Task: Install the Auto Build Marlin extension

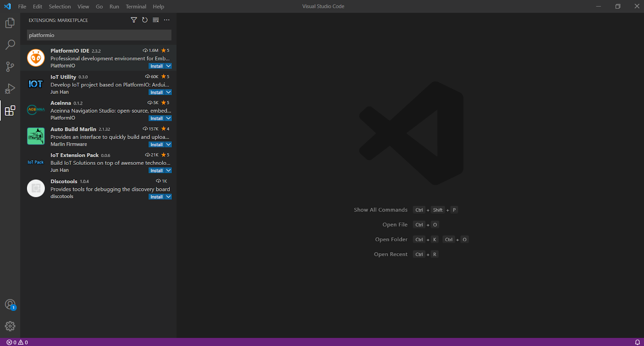Action: [x=157, y=145]
